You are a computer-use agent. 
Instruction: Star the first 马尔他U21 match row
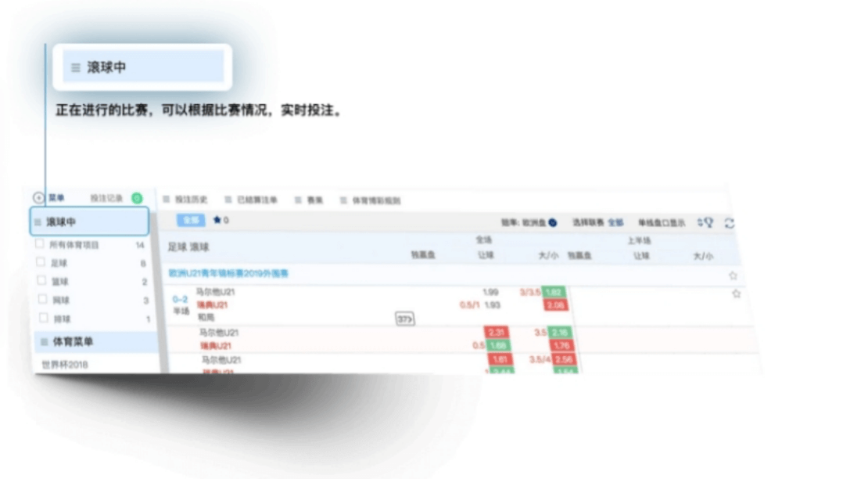pyautogui.click(x=736, y=294)
